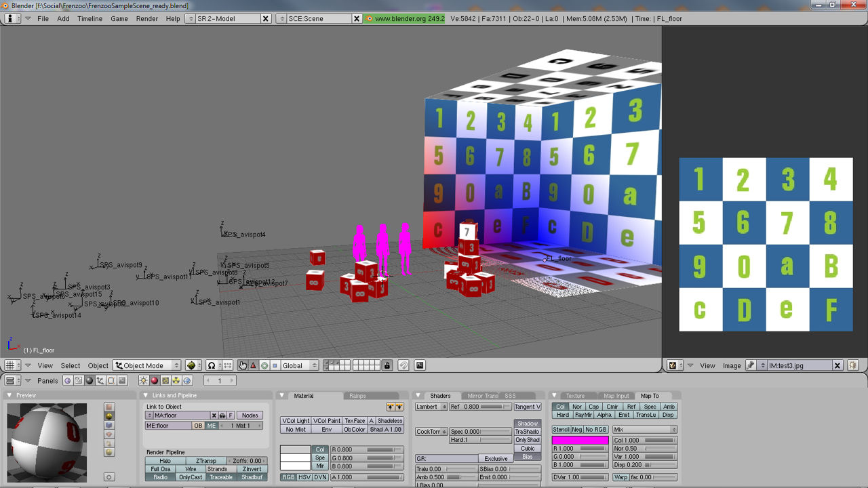
Task: Toggle the Shadeless material option
Action: tap(390, 421)
